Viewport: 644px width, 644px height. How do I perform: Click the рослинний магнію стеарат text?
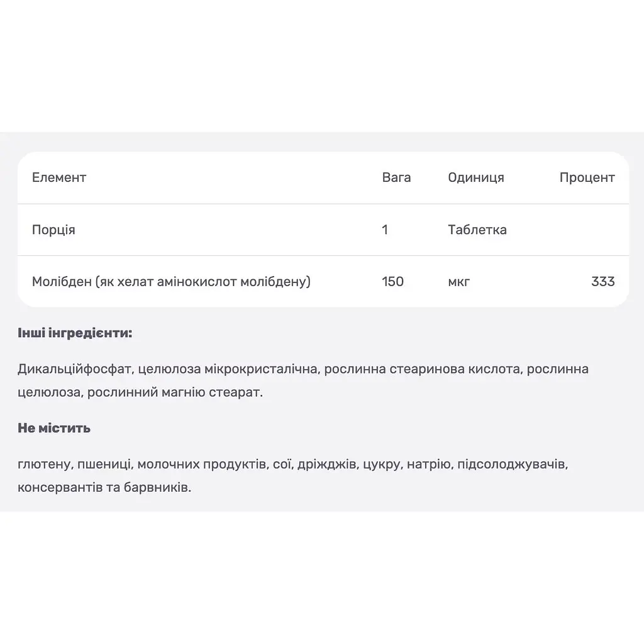[x=174, y=392]
